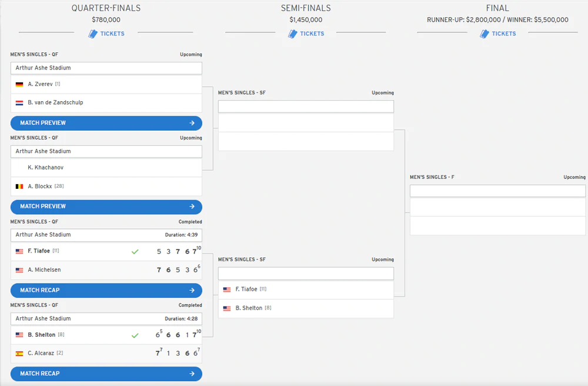The image size is (588, 386).
Task: Open the Final TICKETS link
Action: pyautogui.click(x=504, y=34)
